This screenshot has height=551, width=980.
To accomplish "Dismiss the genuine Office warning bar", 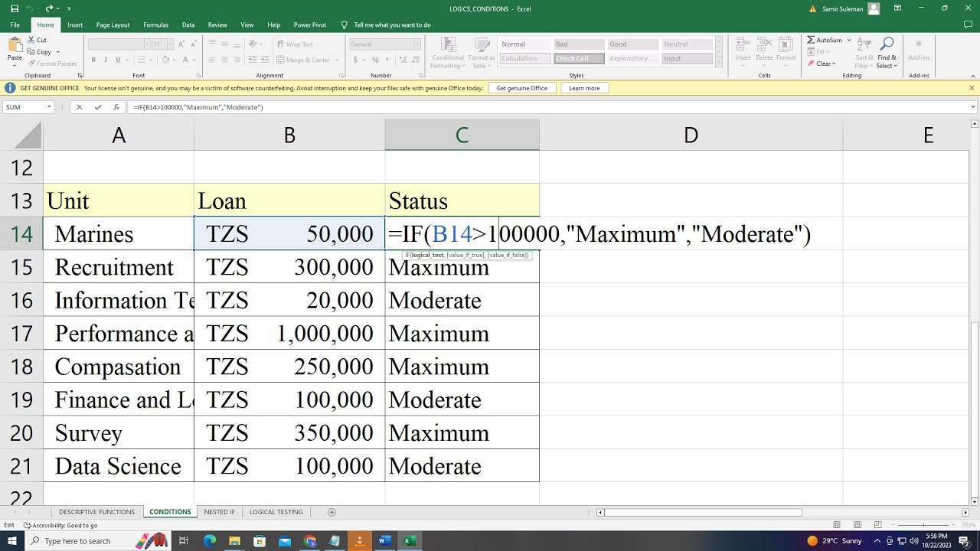I will 972,88.
